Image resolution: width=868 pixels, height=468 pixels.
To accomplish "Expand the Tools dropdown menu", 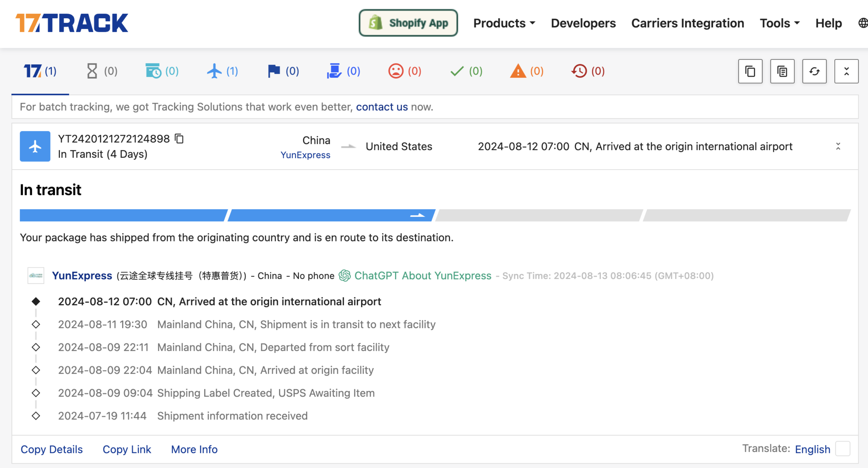I will [780, 23].
